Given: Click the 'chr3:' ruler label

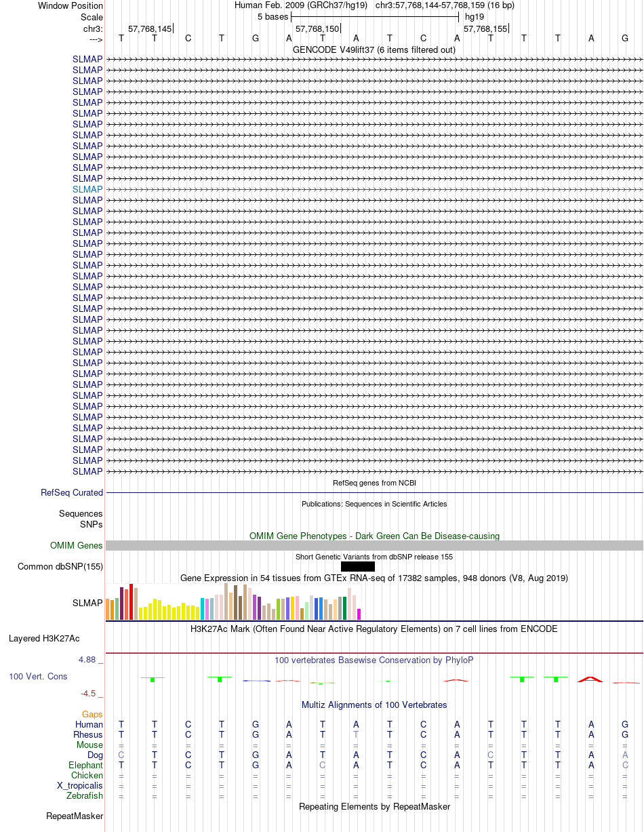Looking at the screenshot, I should click(93, 29).
